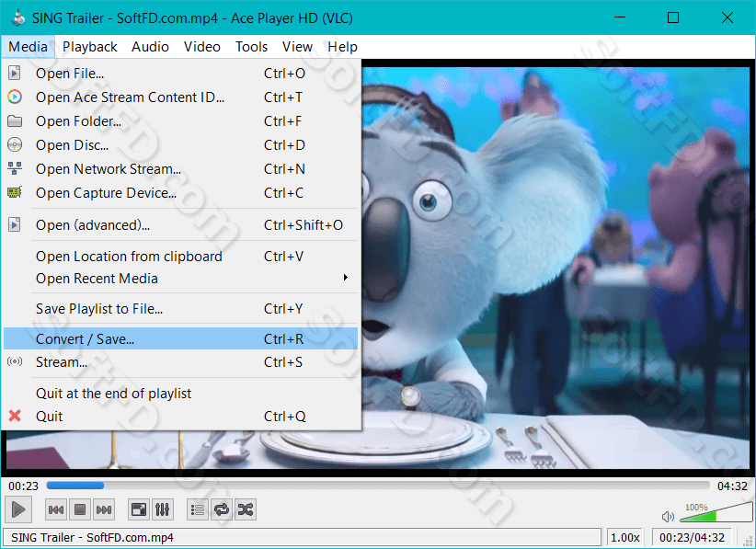Open the Media menu
756x549 pixels.
[x=28, y=47]
